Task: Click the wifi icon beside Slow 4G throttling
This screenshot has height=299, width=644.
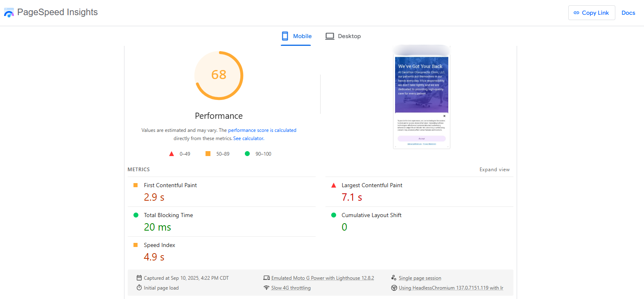Action: click(x=267, y=288)
